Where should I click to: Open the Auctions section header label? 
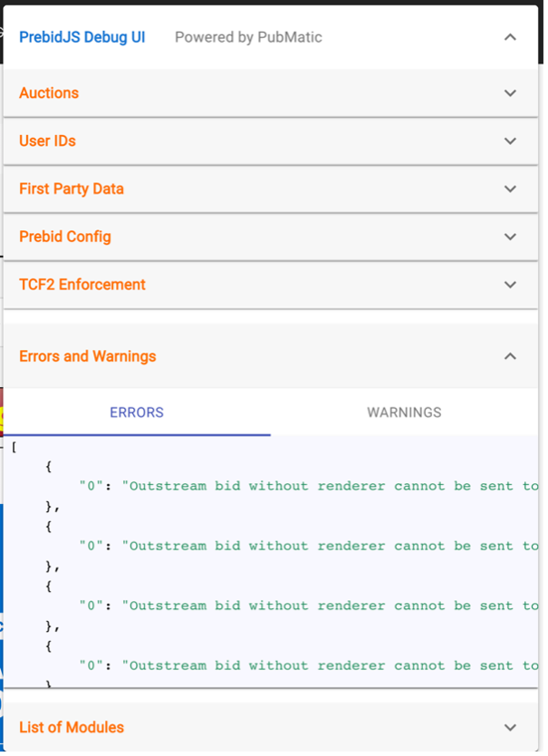[x=49, y=93]
